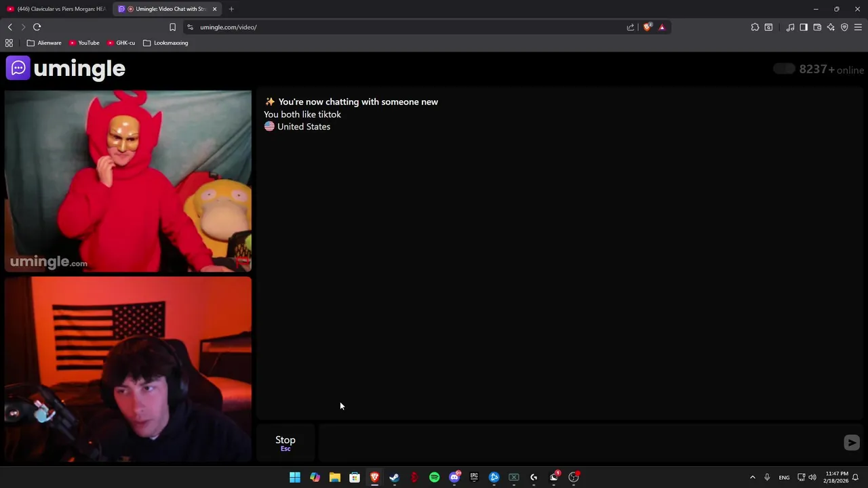Open File Explorer from the taskbar

point(334,477)
